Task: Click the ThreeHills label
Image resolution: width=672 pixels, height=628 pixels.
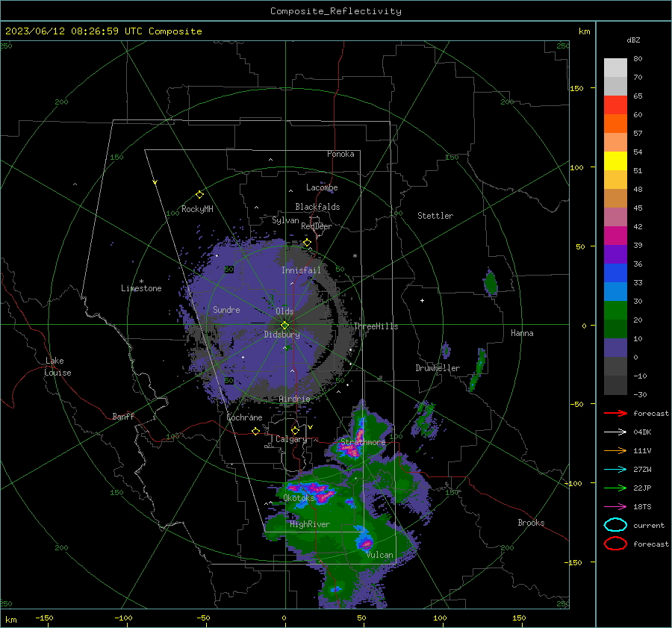Action: coord(376,326)
